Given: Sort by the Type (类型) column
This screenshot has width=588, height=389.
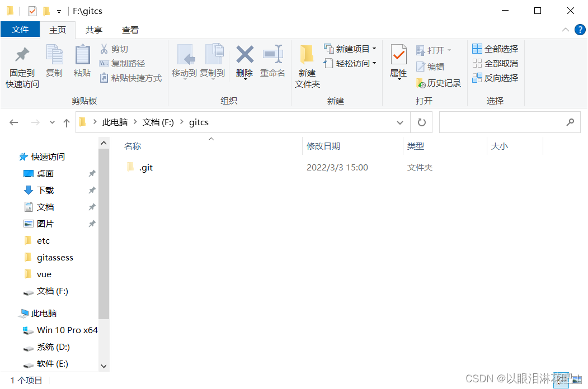Looking at the screenshot, I should [416, 146].
